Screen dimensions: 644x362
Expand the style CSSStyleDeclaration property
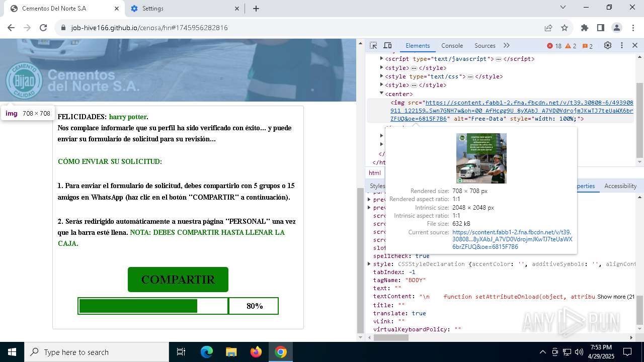point(369,264)
